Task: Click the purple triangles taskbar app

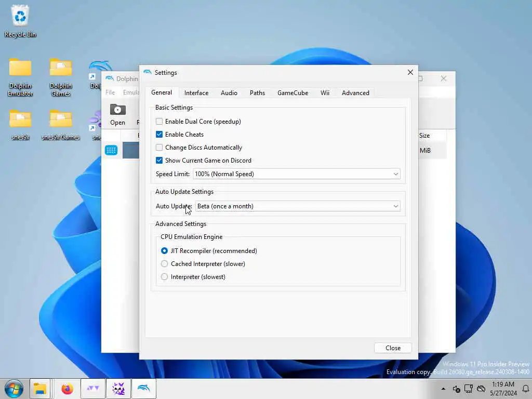Action: pos(93,389)
